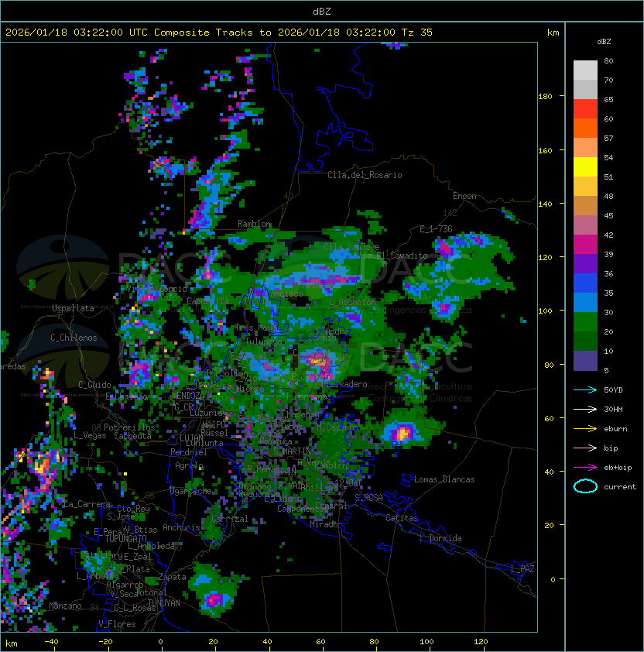Screen dimensions: 644x652
Task: Click the cyan 'current' ellipse legend icon
Action: (x=585, y=486)
